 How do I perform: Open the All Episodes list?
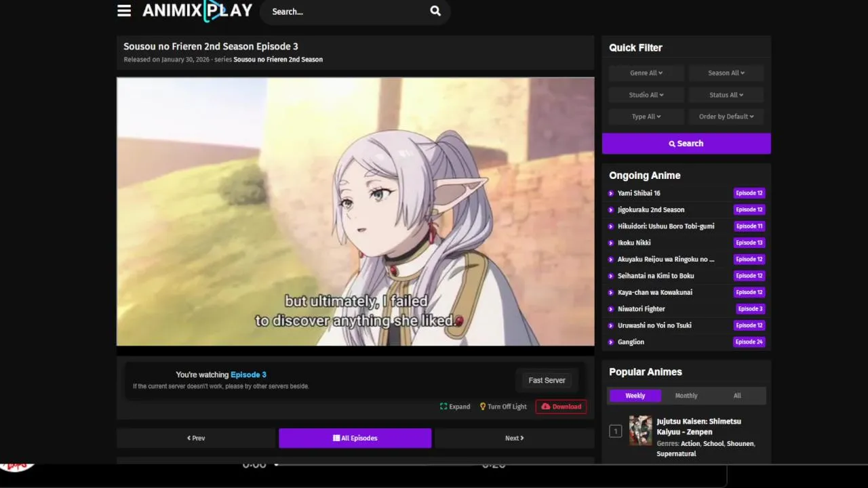click(x=355, y=439)
